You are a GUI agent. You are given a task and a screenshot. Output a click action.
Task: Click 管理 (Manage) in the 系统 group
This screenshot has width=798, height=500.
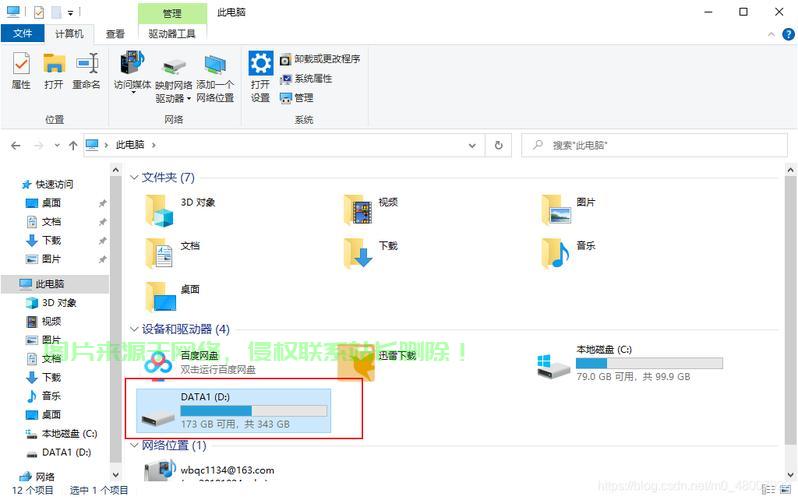click(x=297, y=98)
